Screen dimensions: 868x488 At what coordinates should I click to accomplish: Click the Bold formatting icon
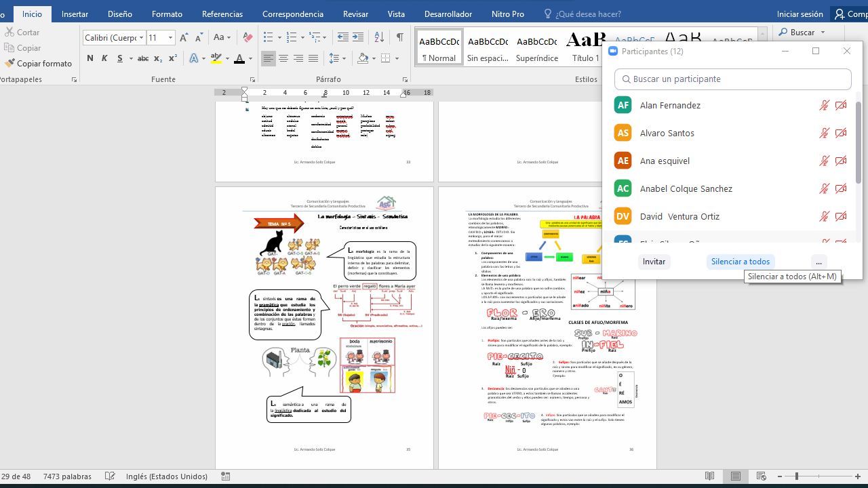[x=90, y=58]
